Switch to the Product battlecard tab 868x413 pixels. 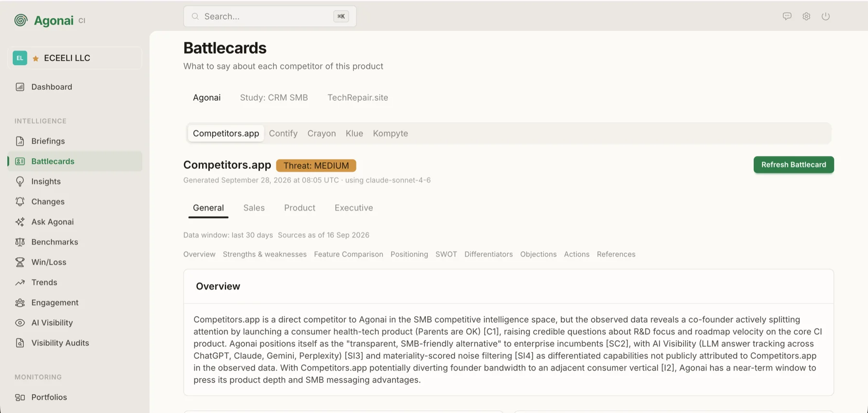coord(299,208)
